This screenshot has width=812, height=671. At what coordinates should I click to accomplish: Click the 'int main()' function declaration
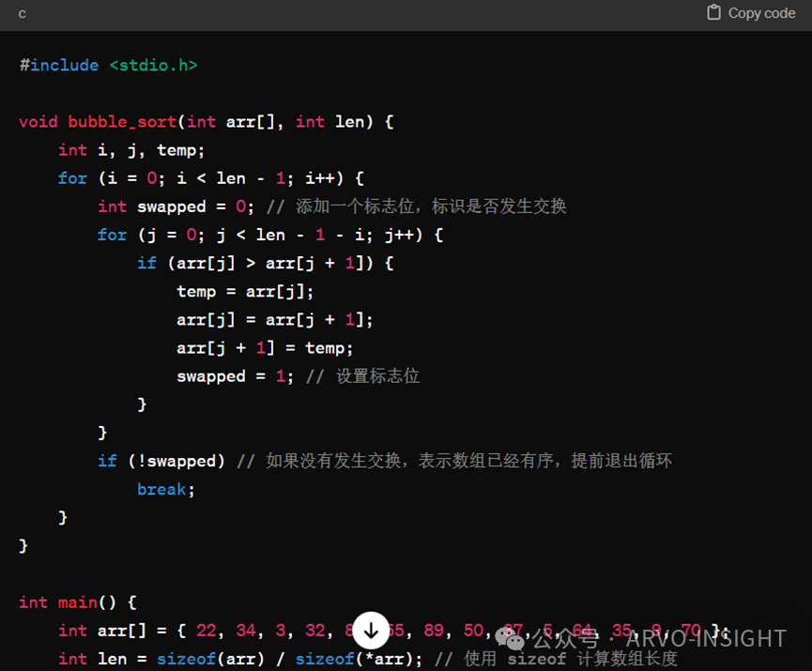tap(78, 602)
